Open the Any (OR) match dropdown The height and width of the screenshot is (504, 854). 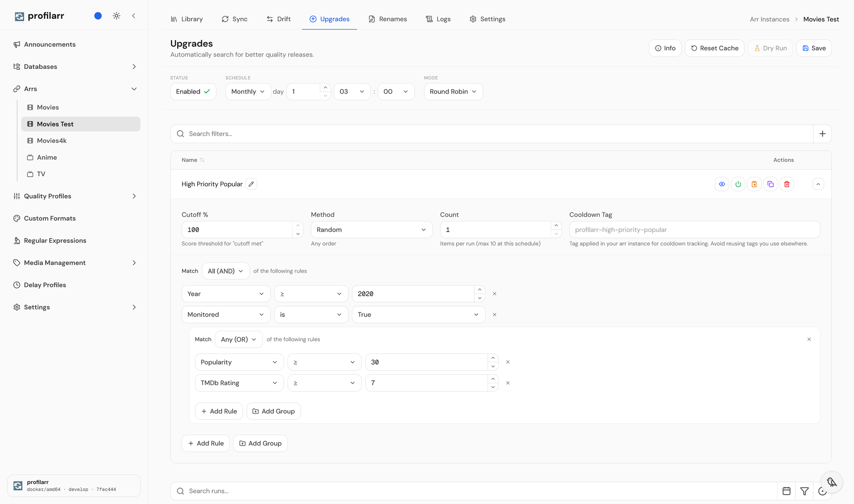pos(239,339)
